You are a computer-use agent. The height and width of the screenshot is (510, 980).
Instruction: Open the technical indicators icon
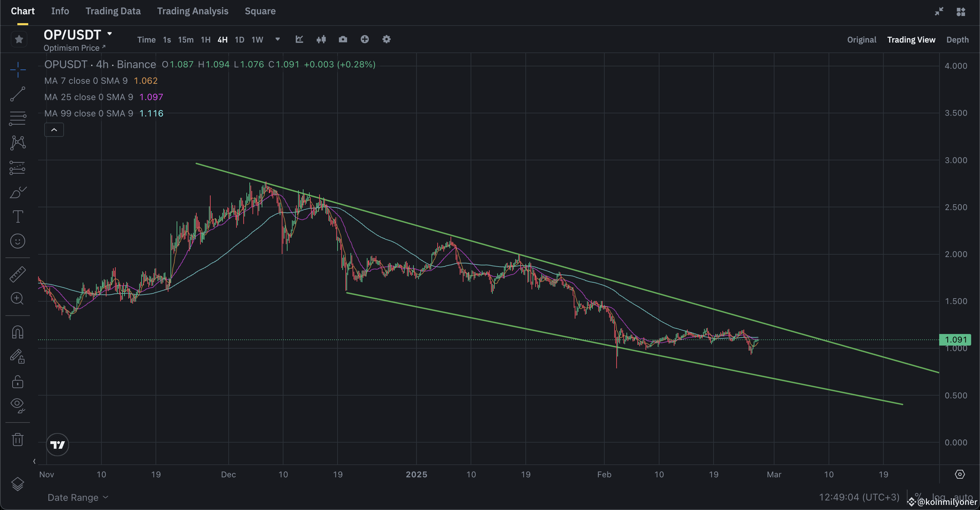[299, 39]
